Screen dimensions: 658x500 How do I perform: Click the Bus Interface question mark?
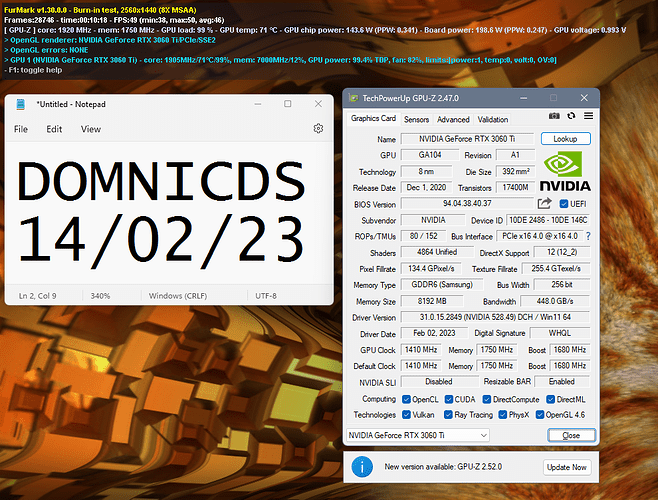588,236
